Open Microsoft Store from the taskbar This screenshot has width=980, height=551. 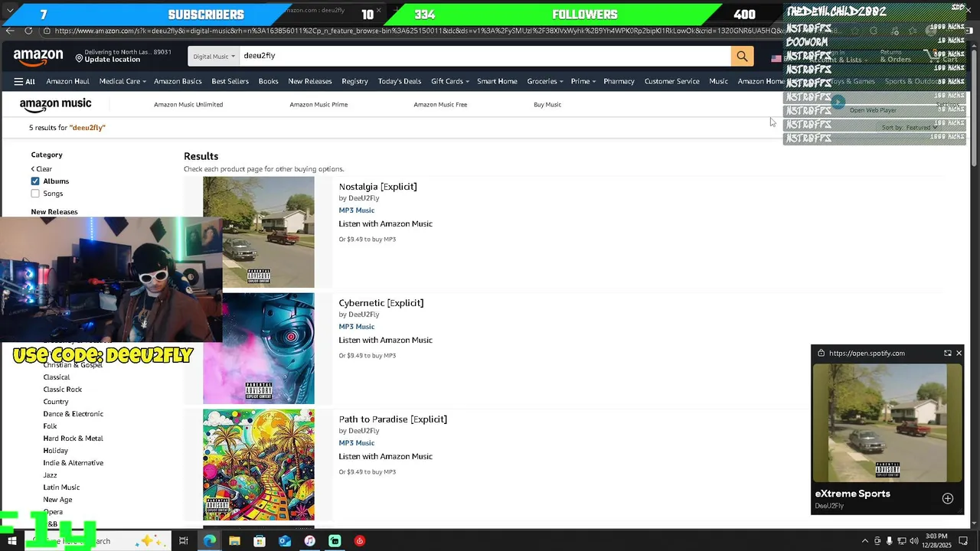(260, 541)
